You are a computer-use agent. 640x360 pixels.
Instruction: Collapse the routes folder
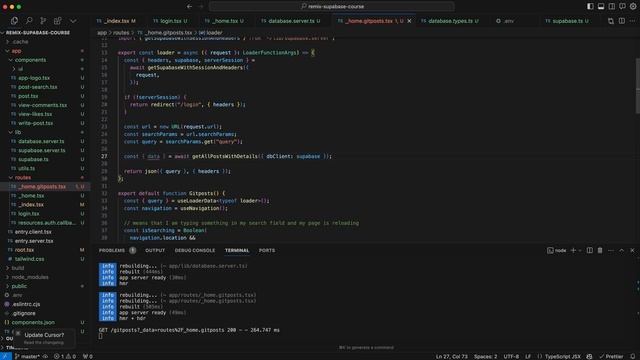(x=22, y=178)
